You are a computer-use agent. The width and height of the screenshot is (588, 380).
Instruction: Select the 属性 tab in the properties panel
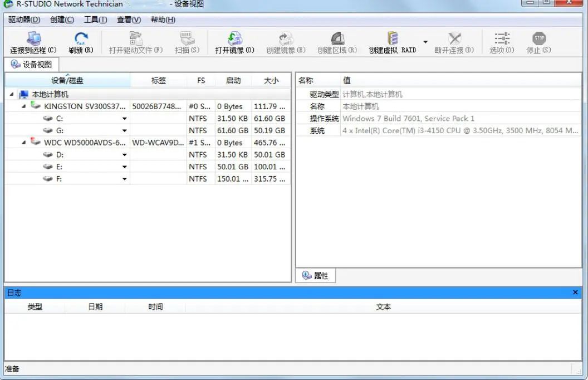(315, 276)
